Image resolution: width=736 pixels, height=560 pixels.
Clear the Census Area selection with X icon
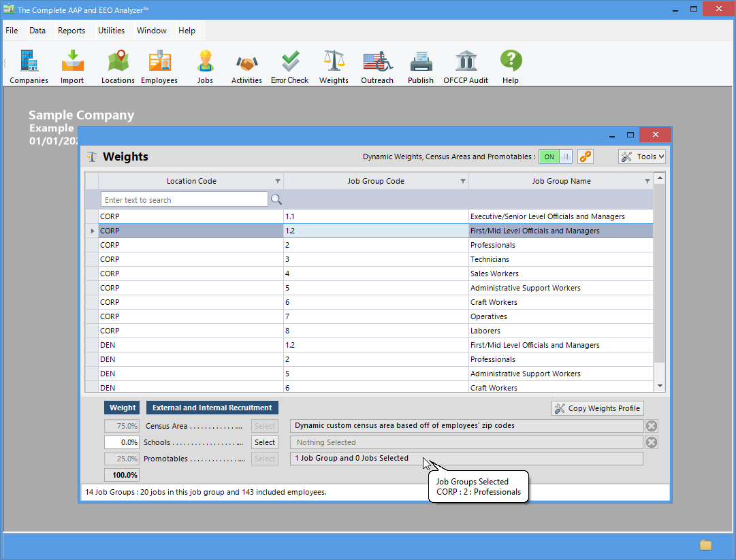click(652, 426)
